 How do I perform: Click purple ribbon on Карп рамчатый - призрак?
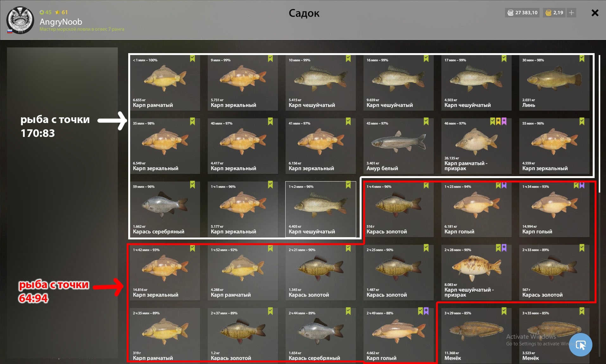point(504,122)
